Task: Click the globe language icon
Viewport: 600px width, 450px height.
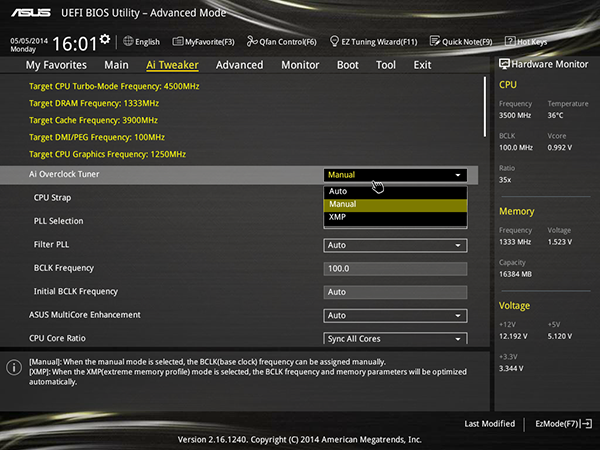Action: click(x=128, y=41)
